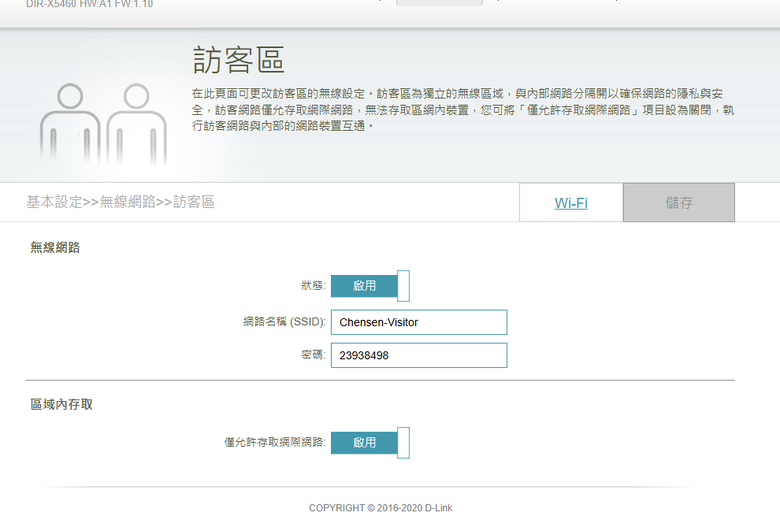Click the SSID field containing Chensen-Visitor
The height and width of the screenshot is (520, 780).
pyautogui.click(x=419, y=322)
